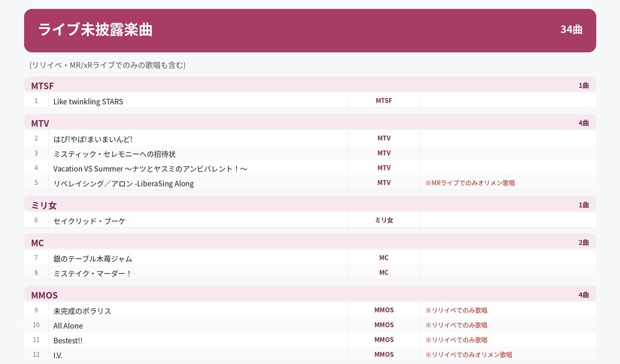
Task: Click the ※リリイベでのみ歌唱 remark for Bestest!!
Action: click(456, 340)
